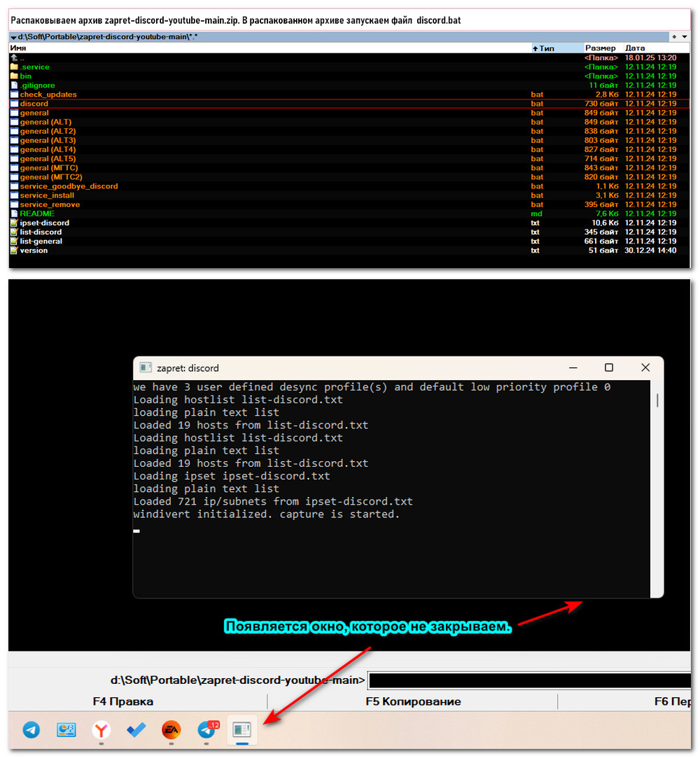Click the command line input field

tap(529, 680)
